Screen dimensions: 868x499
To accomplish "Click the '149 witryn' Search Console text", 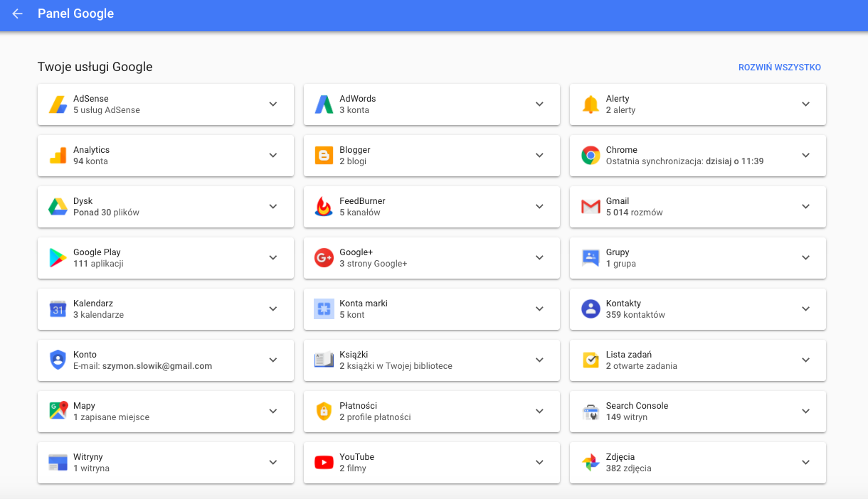I will coord(627,417).
